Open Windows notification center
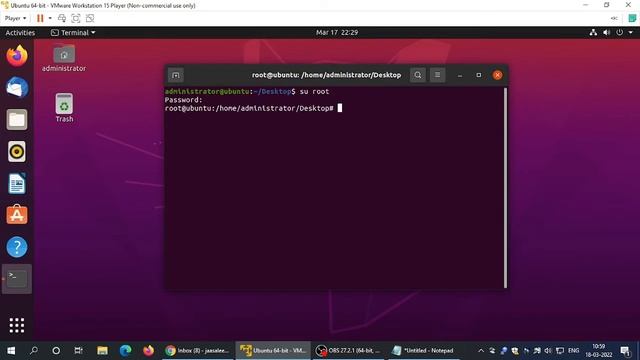Viewport: 640px width, 360px height. (625, 350)
